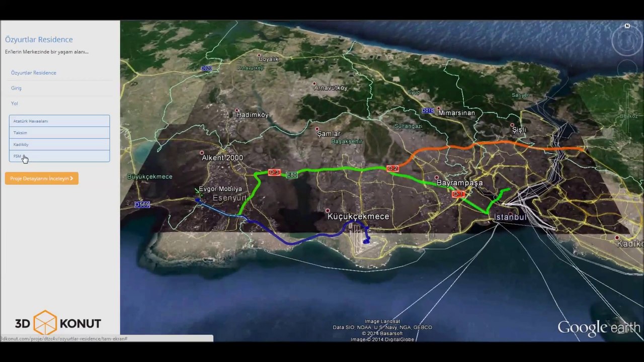Click the O-3 highway badge on the map
The width and height of the screenshot is (644, 362).
[274, 172]
